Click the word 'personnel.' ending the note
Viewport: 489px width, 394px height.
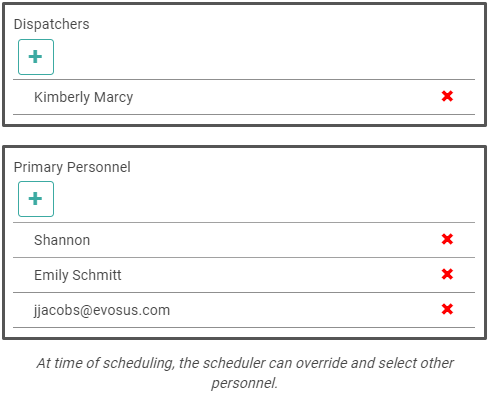[x=245, y=383]
